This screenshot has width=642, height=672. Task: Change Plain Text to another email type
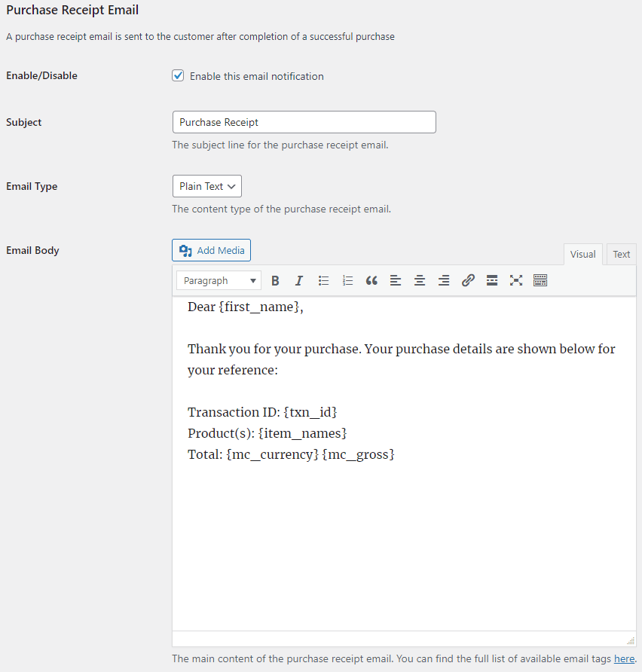tap(206, 186)
